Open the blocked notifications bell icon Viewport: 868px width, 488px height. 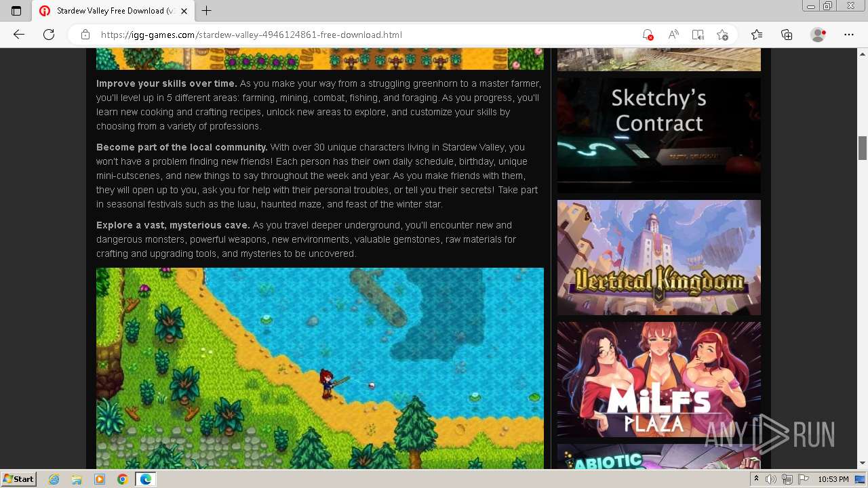click(x=648, y=35)
